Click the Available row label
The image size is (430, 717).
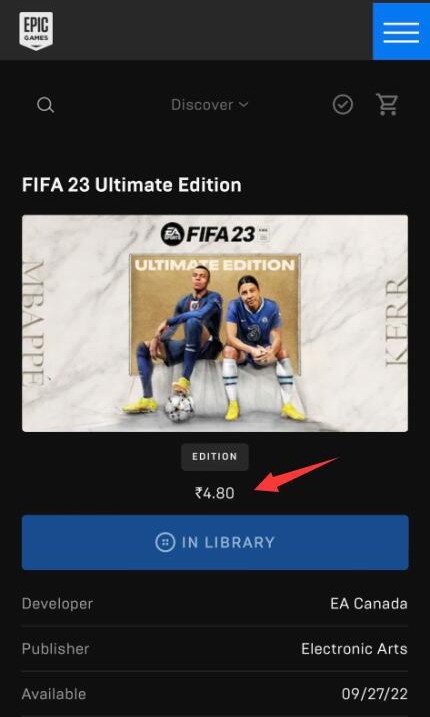(54, 694)
